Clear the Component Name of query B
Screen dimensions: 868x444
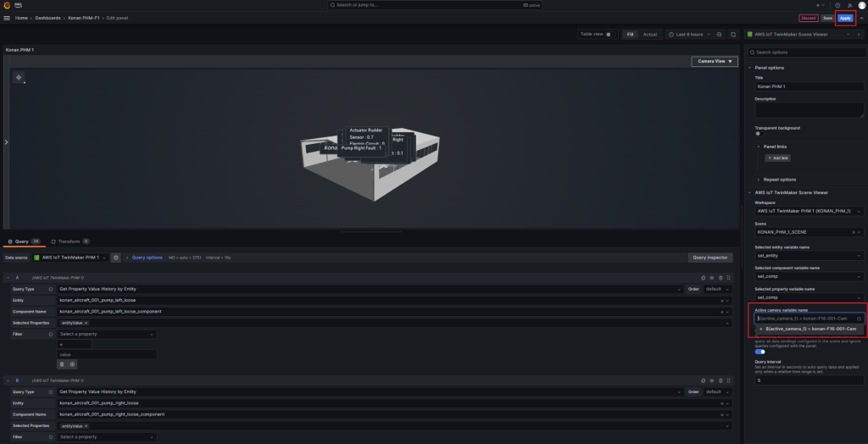click(722, 414)
